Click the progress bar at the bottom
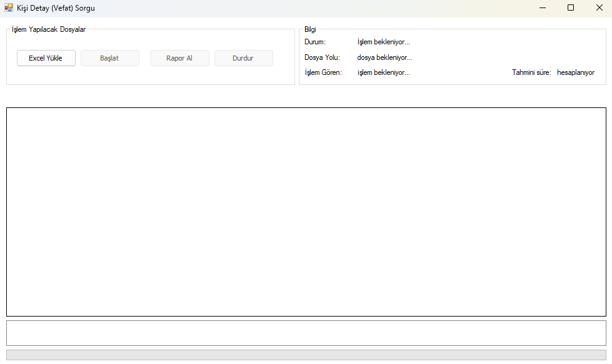 point(306,355)
